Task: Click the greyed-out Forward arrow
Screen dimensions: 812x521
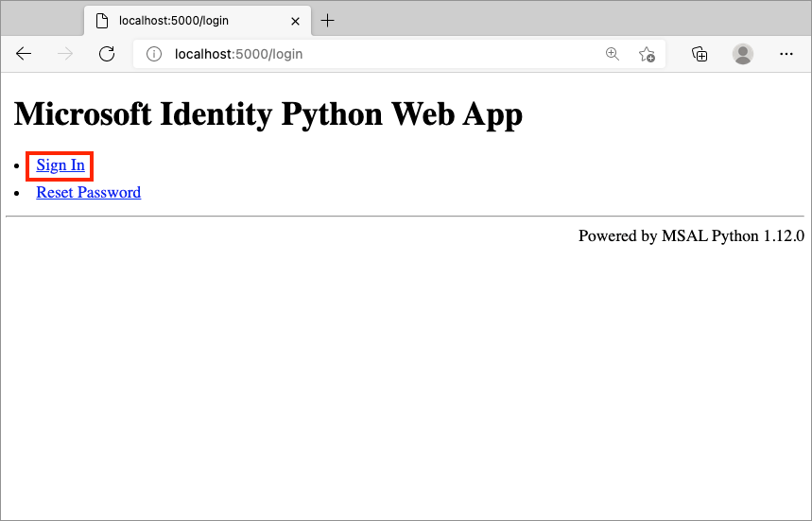Action: (x=65, y=54)
